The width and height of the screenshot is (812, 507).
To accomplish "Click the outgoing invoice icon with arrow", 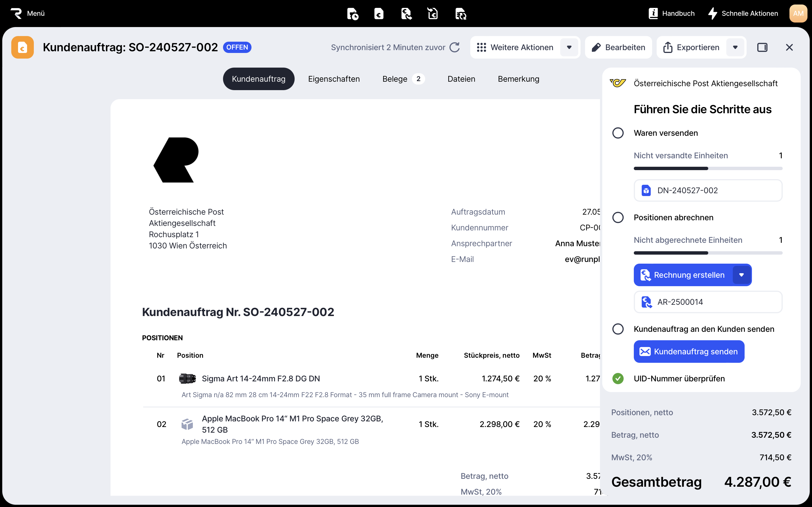I will (x=406, y=14).
